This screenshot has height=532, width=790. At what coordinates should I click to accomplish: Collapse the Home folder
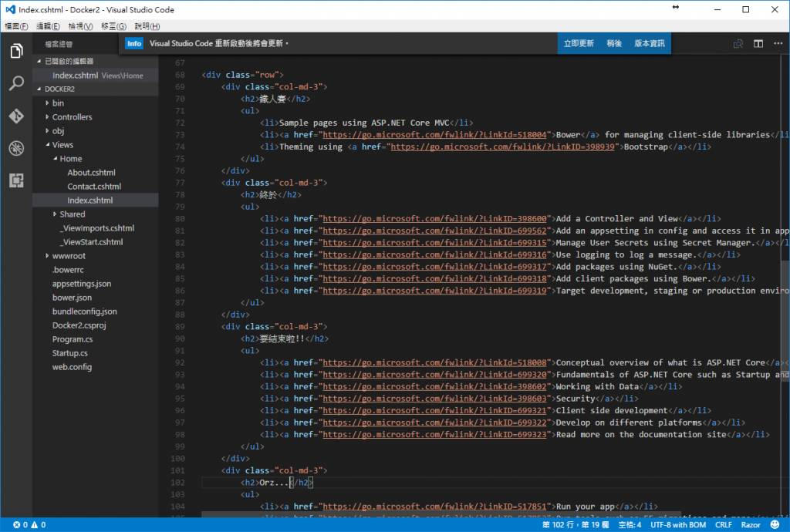coord(55,159)
